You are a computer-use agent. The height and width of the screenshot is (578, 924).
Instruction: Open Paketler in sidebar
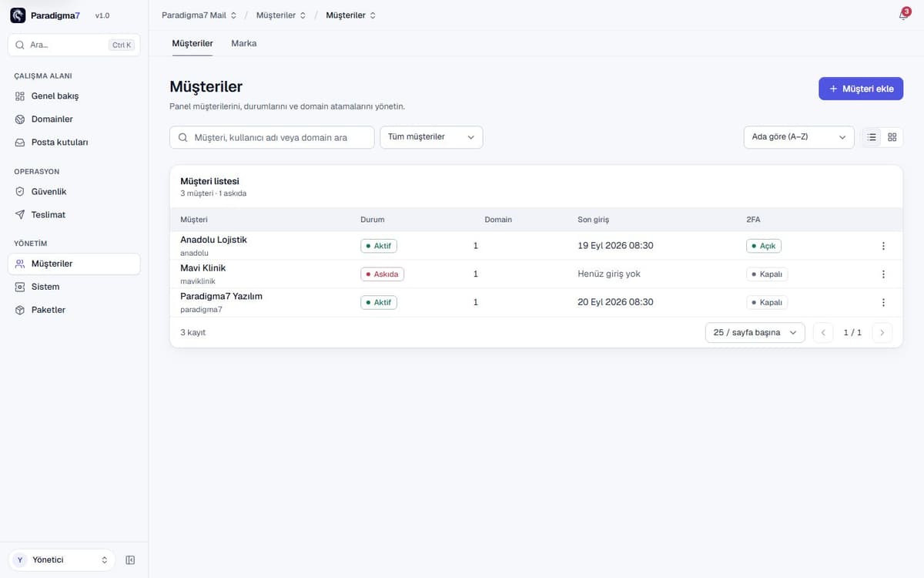(x=74, y=310)
